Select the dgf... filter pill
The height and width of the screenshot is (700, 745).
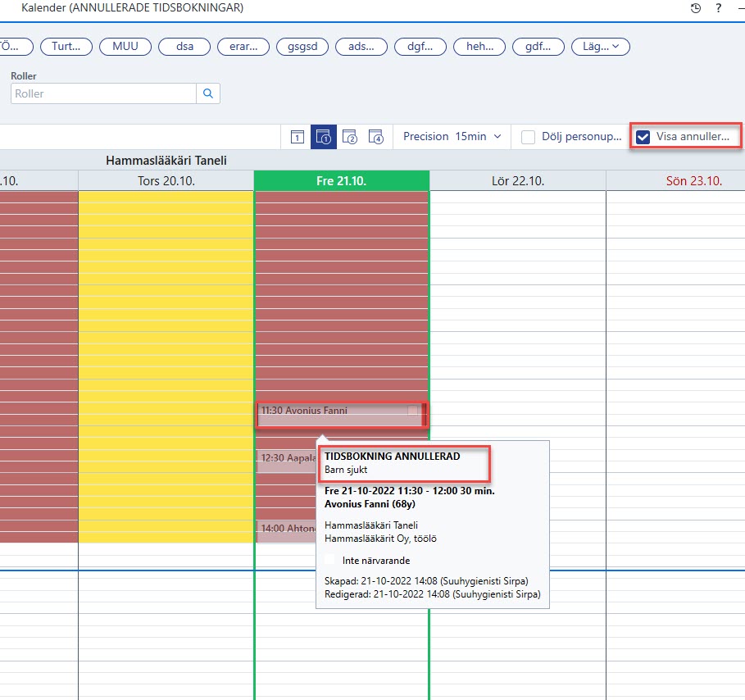point(420,47)
